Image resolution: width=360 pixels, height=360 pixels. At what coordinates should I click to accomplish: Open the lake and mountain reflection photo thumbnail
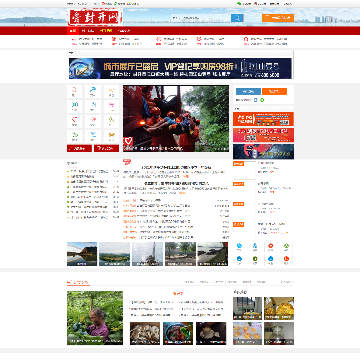[x=82, y=254]
